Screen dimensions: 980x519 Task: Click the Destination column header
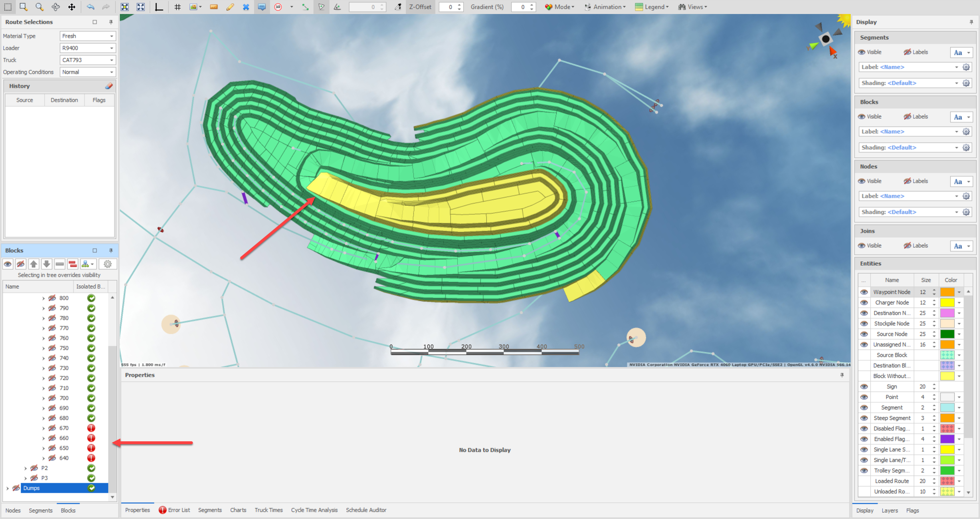pos(64,100)
